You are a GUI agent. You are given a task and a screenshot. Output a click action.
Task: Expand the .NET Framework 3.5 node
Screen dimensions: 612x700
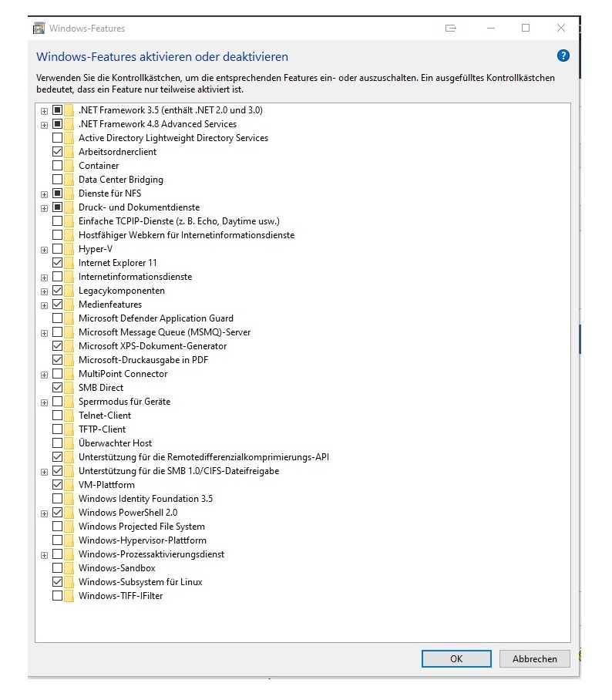pos(44,111)
